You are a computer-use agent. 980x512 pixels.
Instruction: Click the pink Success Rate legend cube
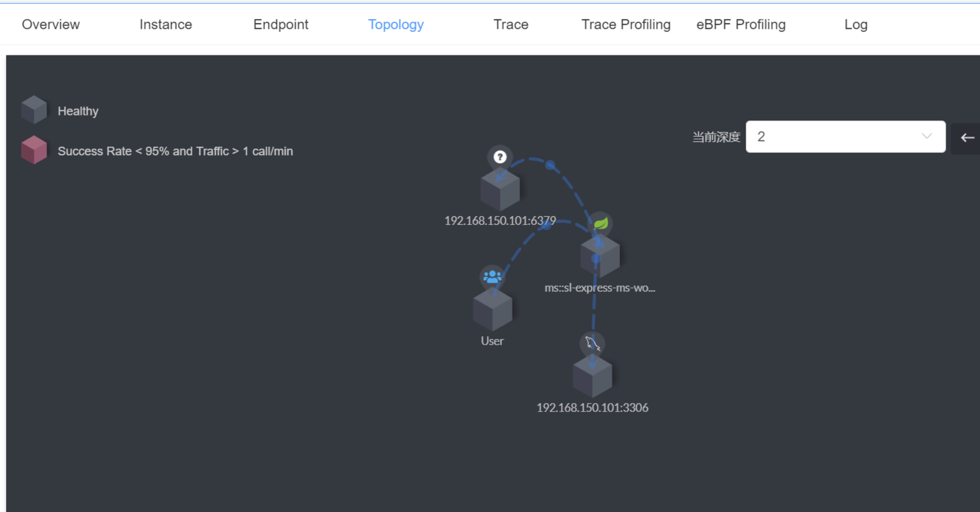click(34, 150)
